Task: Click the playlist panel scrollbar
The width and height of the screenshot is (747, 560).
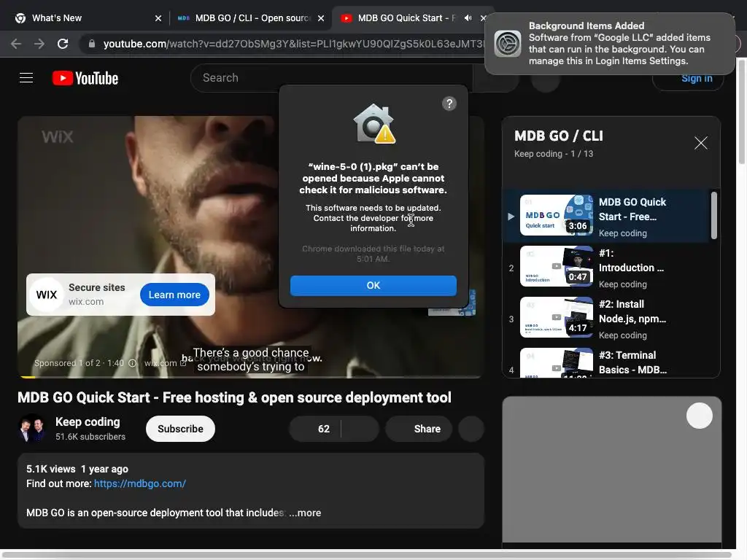Action: click(713, 215)
